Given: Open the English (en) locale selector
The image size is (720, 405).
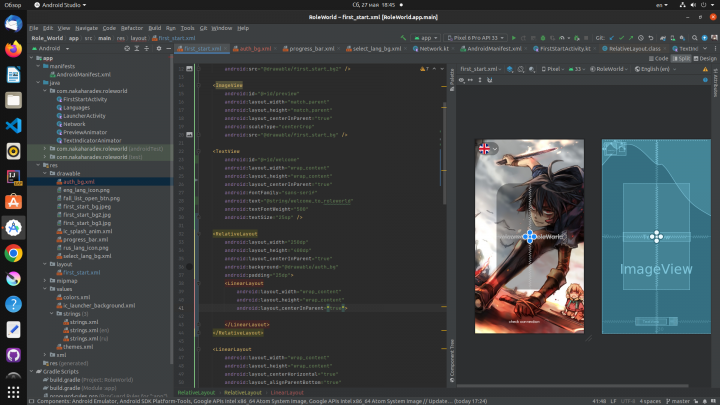Looking at the screenshot, I should pyautogui.click(x=653, y=69).
